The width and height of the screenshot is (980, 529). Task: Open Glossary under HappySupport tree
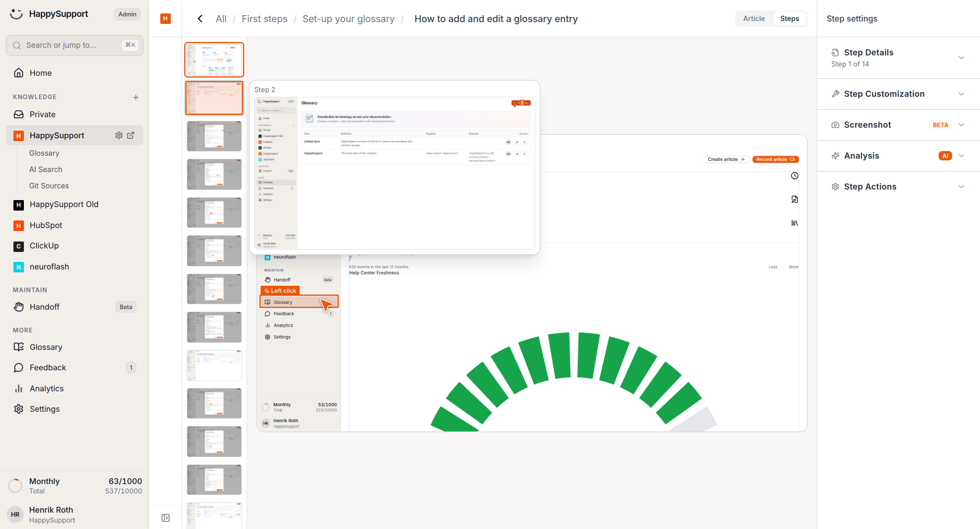click(44, 153)
